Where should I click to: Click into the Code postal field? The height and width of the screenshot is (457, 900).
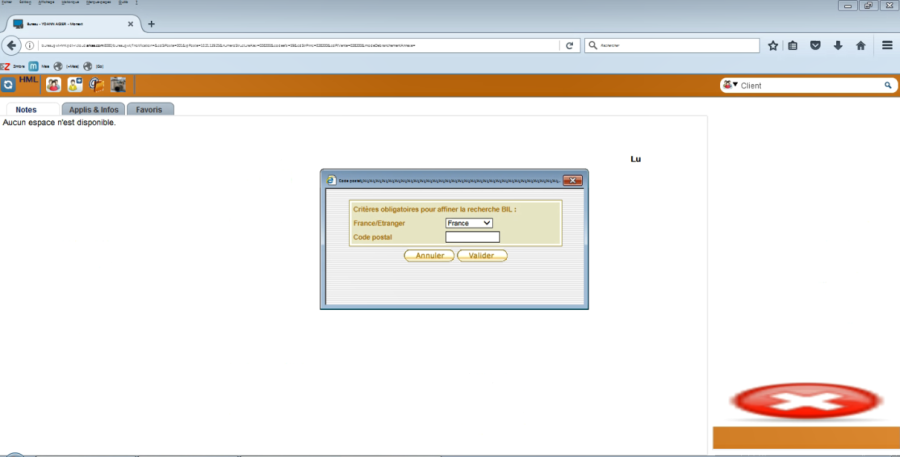(x=472, y=237)
